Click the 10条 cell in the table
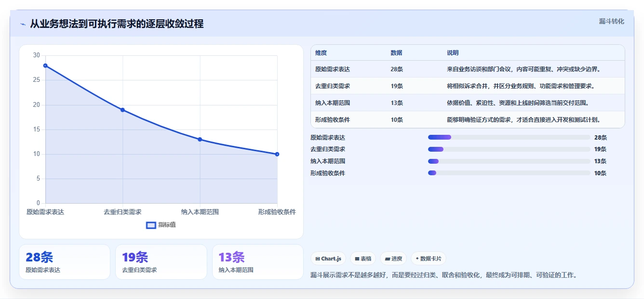The width and height of the screenshot is (644, 299). [397, 120]
